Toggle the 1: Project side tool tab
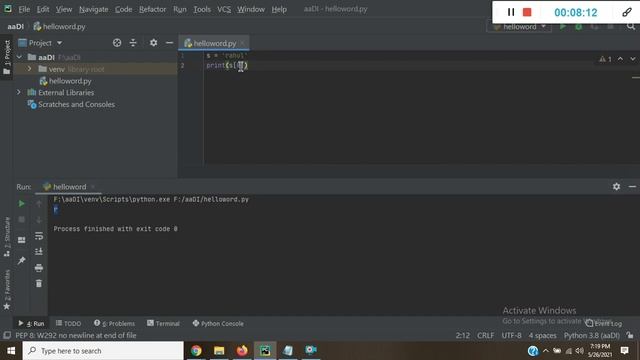The height and width of the screenshot is (360, 640). click(x=7, y=57)
